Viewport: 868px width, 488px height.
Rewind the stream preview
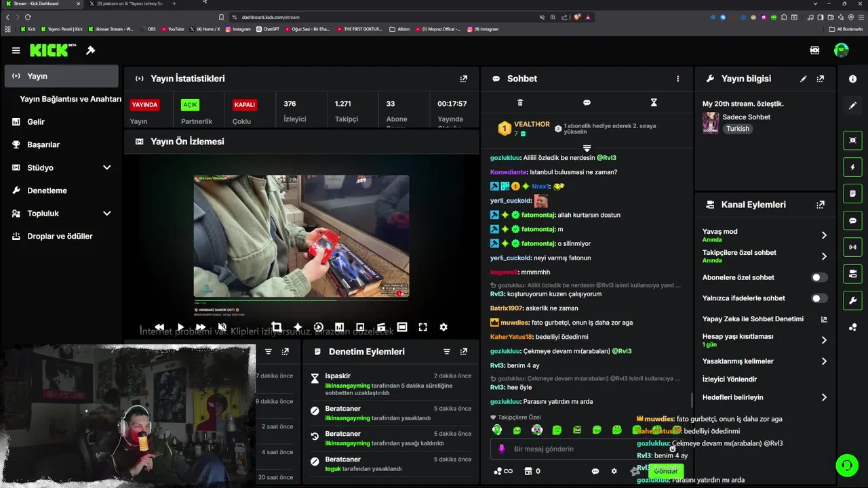click(159, 327)
